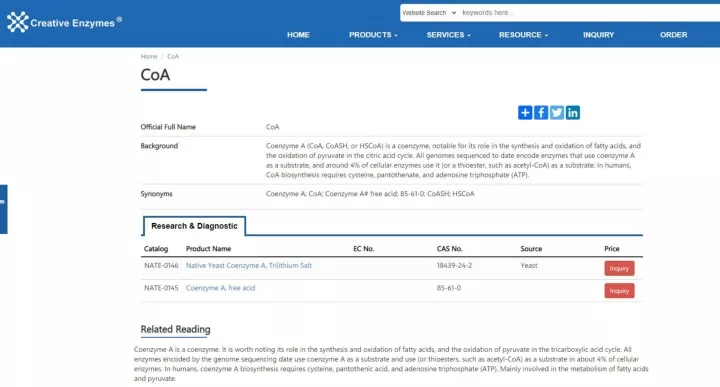Click the blue side tab on left edge
Viewport: 720px width, 387px height.
(x=3, y=209)
